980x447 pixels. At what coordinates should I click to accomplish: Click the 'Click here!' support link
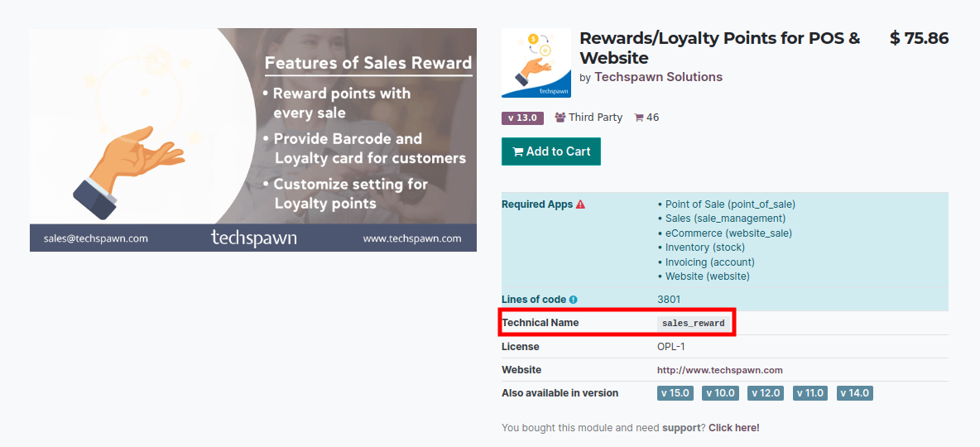(733, 428)
